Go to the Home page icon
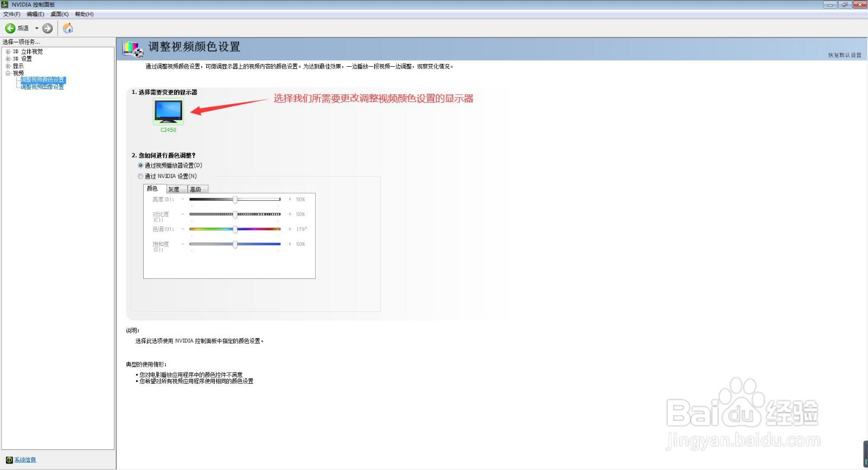Image resolution: width=868 pixels, height=470 pixels. 68,28
